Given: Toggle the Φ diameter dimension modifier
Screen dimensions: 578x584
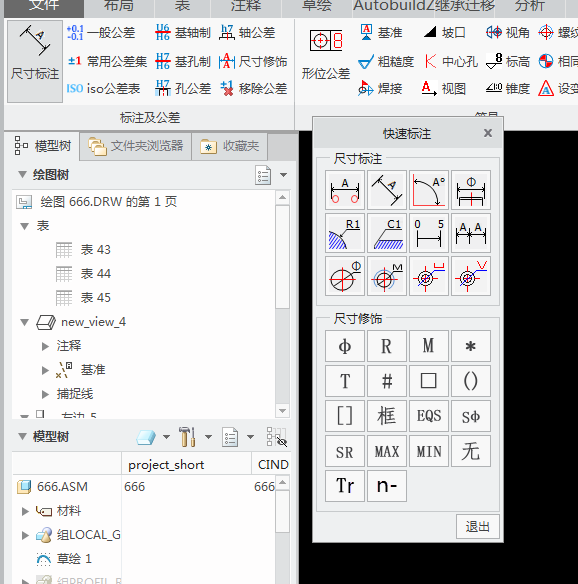Looking at the screenshot, I should [344, 346].
